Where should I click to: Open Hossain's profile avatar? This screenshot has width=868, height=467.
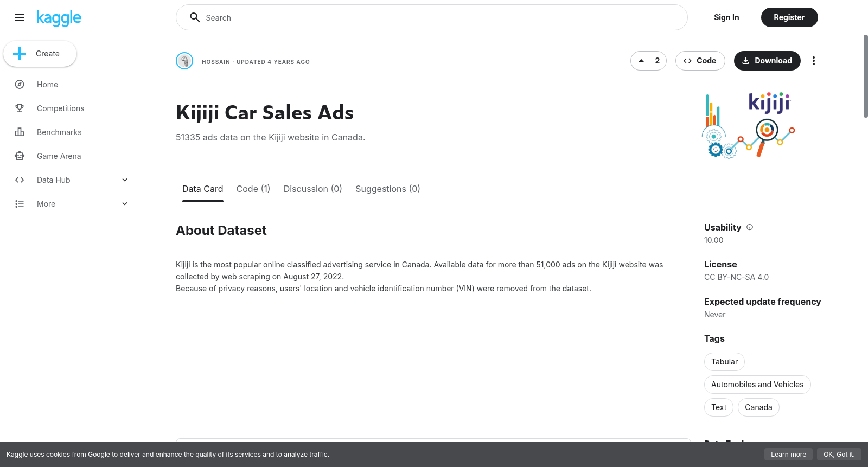(184, 61)
